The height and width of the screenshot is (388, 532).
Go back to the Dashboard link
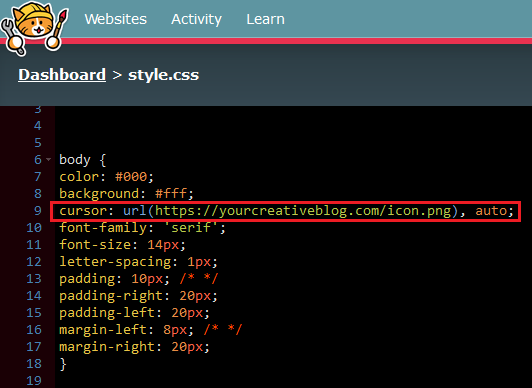[62, 75]
